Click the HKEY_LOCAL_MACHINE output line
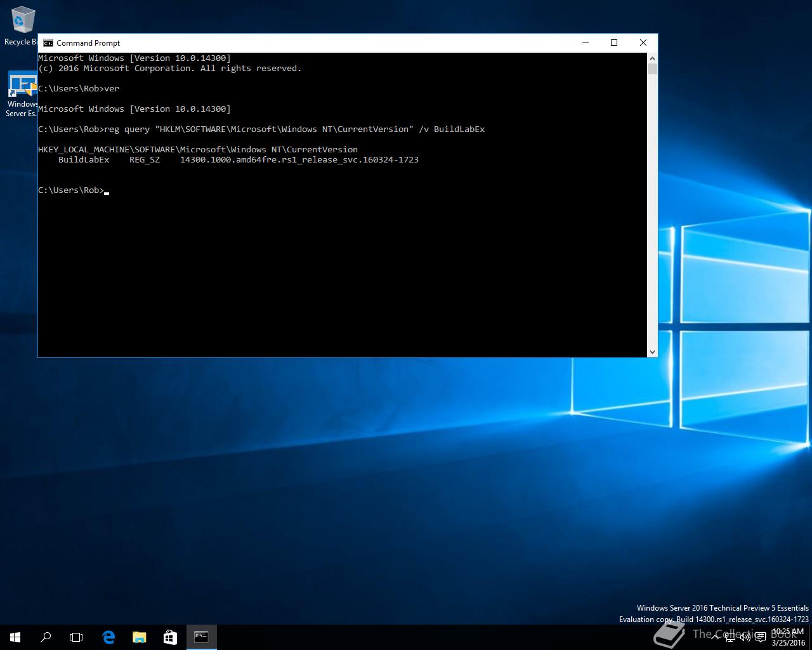This screenshot has height=650, width=812. (198, 149)
